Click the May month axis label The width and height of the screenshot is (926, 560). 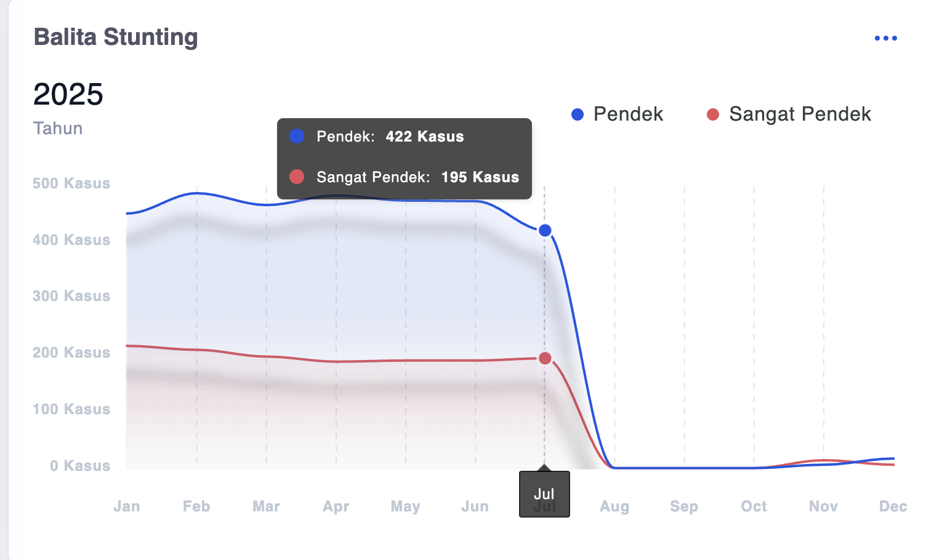coord(406,506)
